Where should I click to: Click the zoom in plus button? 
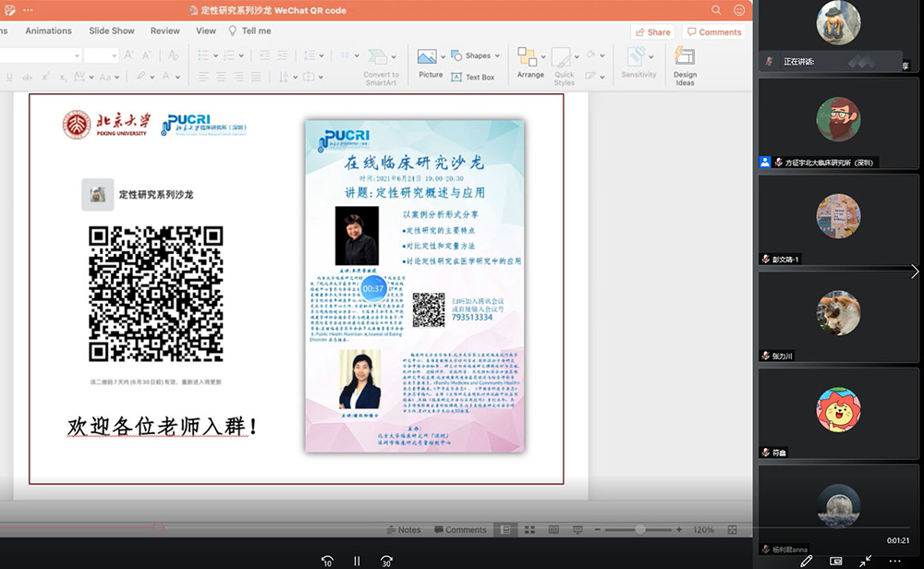tap(679, 529)
